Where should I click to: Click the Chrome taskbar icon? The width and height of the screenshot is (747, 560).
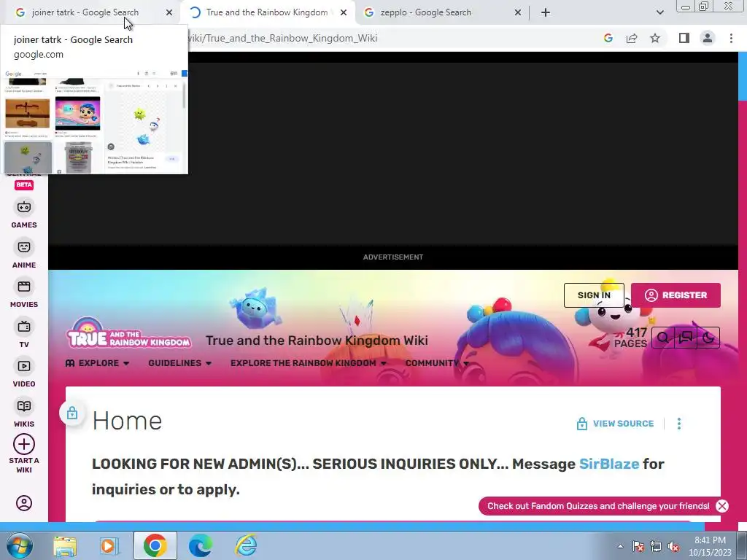(155, 545)
